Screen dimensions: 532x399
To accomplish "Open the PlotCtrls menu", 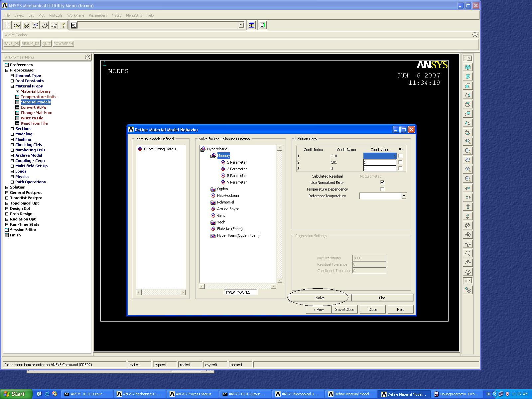I will click(x=56, y=15).
